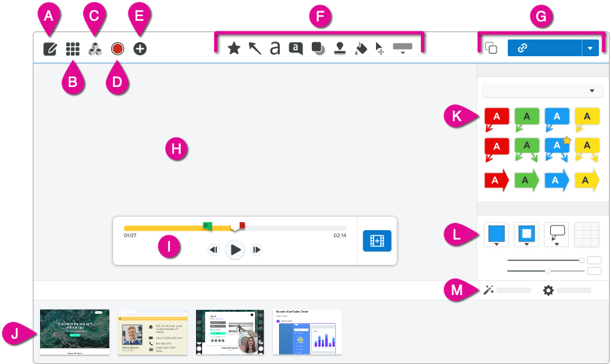Choose the red arrow-shaped callout style
The width and height of the screenshot is (611, 364).
[497, 180]
